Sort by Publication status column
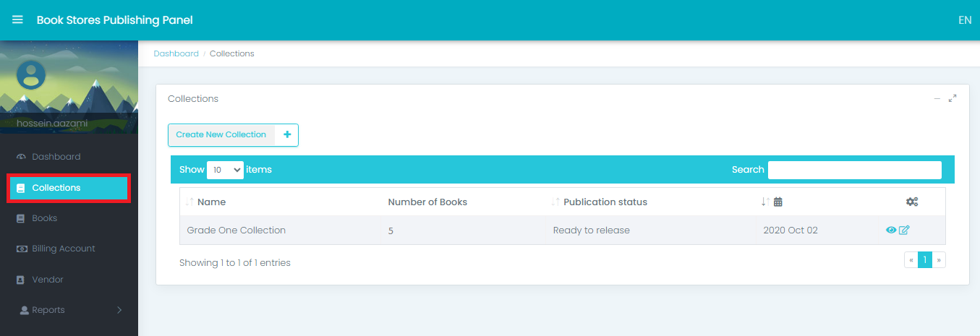This screenshot has width=980, height=336. tap(600, 202)
